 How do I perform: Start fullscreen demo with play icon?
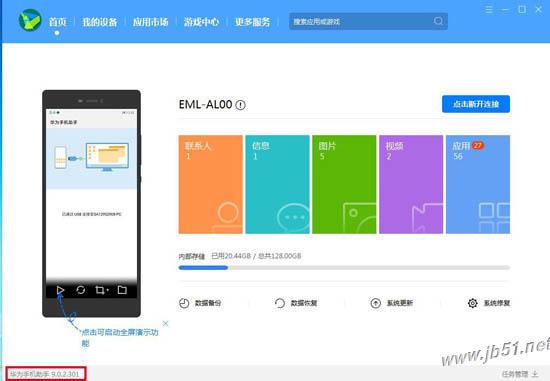click(x=60, y=290)
